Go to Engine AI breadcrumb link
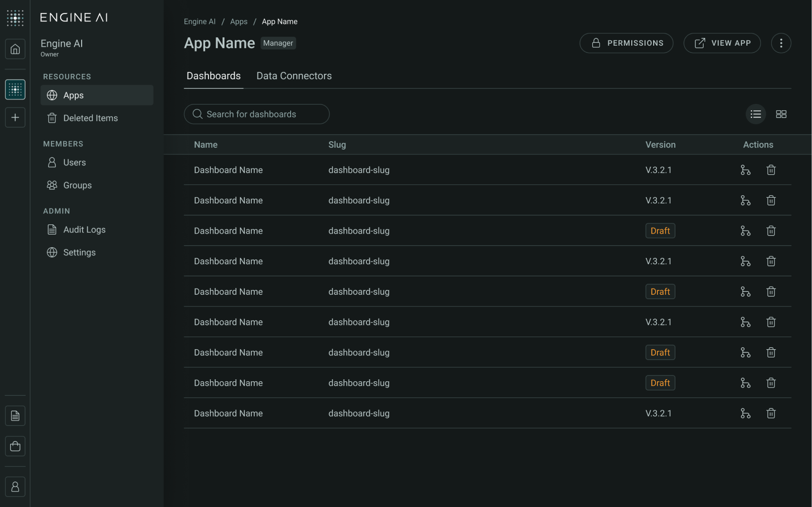This screenshot has height=507, width=812. point(200,21)
